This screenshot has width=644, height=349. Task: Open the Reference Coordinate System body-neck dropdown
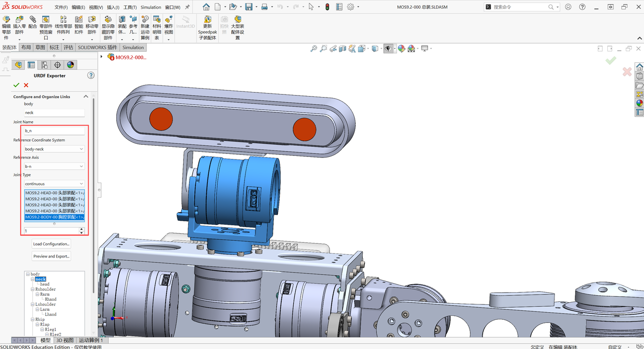click(54, 149)
